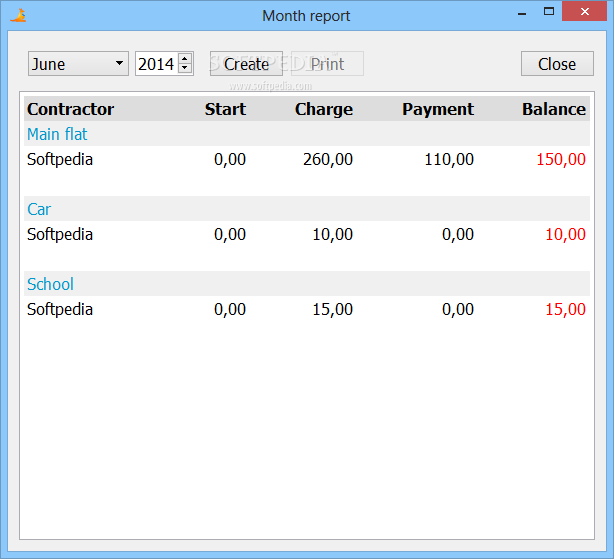
Task: Click the Start column header
Action: [225, 109]
